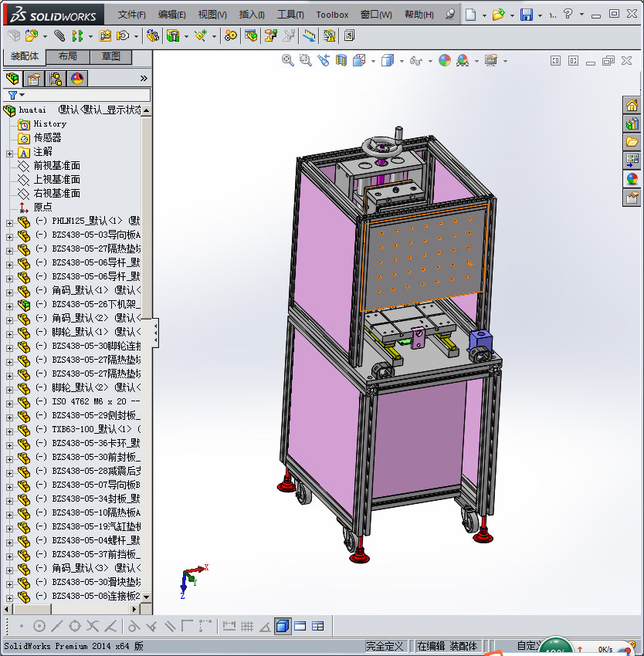The image size is (644, 656).
Task: Toggle the shaded 3D view button in bottom toolbar
Action: (x=283, y=626)
